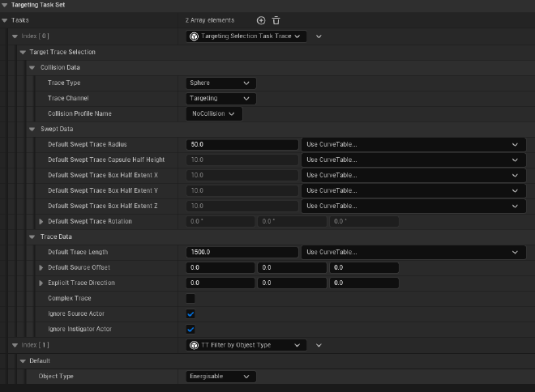Edit Explicit Trace Direction Y field
Image resolution: width=535 pixels, height=392 pixels.
292,283
